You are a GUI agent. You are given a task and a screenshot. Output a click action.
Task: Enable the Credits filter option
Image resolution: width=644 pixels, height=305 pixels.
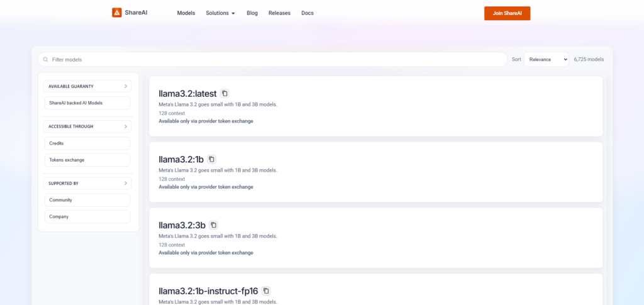[87, 143]
